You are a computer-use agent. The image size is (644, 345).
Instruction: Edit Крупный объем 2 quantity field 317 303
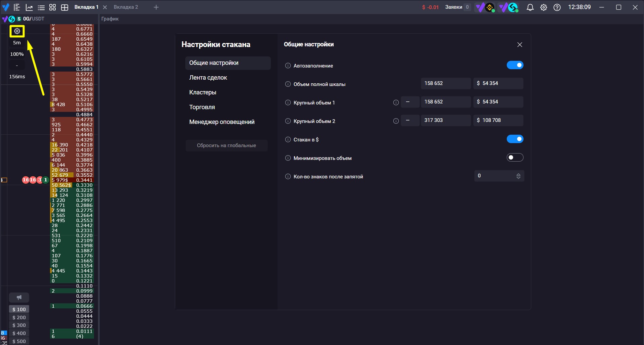446,120
